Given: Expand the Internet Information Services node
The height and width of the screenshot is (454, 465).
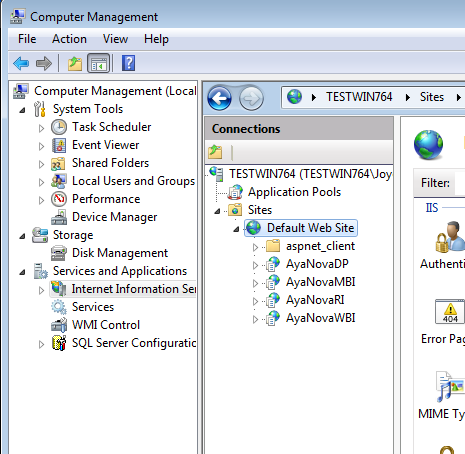Looking at the screenshot, I should 41,290.
